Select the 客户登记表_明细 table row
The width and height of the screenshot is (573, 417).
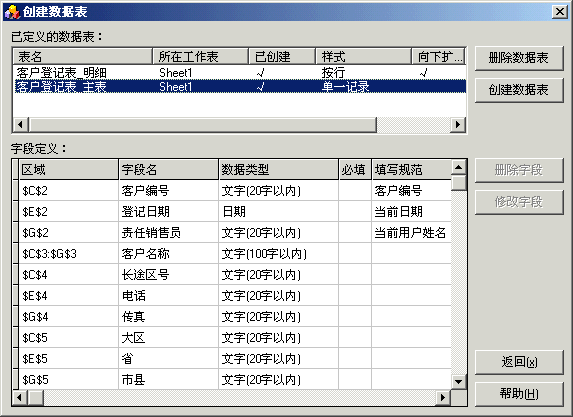[240, 73]
